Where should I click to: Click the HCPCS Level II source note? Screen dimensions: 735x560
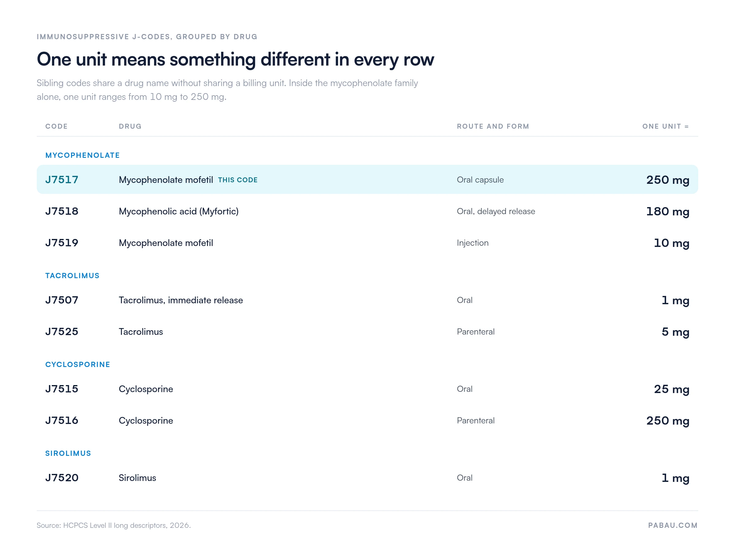coord(113,525)
